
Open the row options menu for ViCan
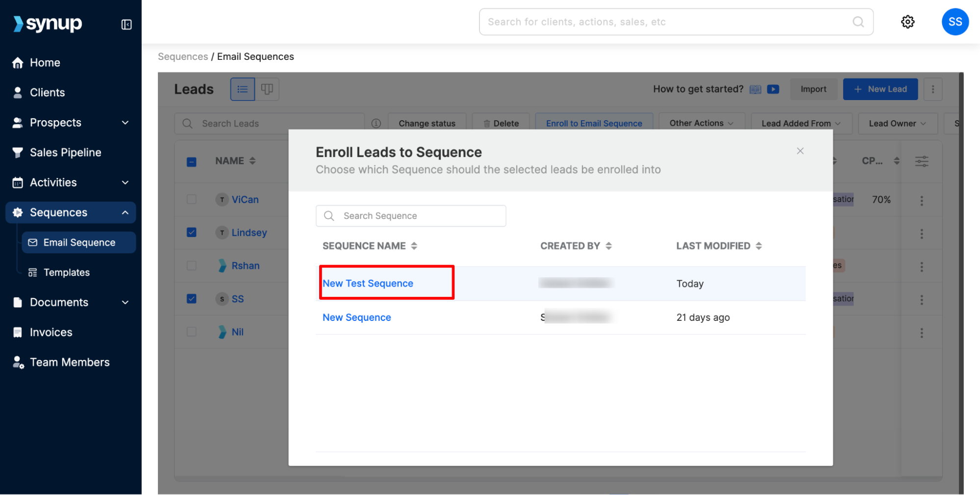(x=922, y=201)
